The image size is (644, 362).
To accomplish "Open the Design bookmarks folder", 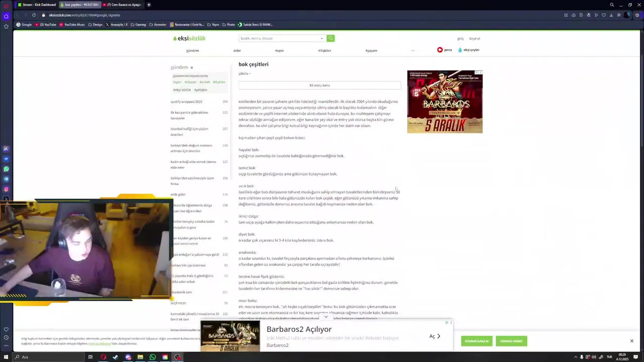I will [x=95, y=25].
